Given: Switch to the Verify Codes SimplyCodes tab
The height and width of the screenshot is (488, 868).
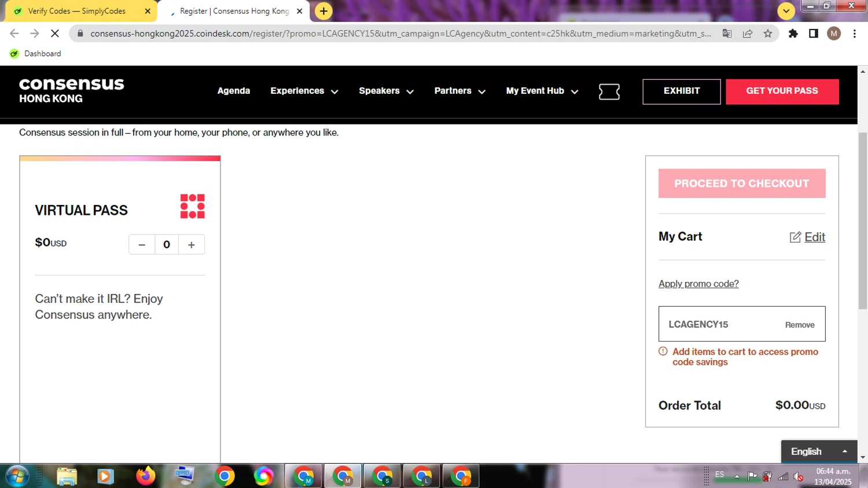Looking at the screenshot, I should pyautogui.click(x=76, y=11).
